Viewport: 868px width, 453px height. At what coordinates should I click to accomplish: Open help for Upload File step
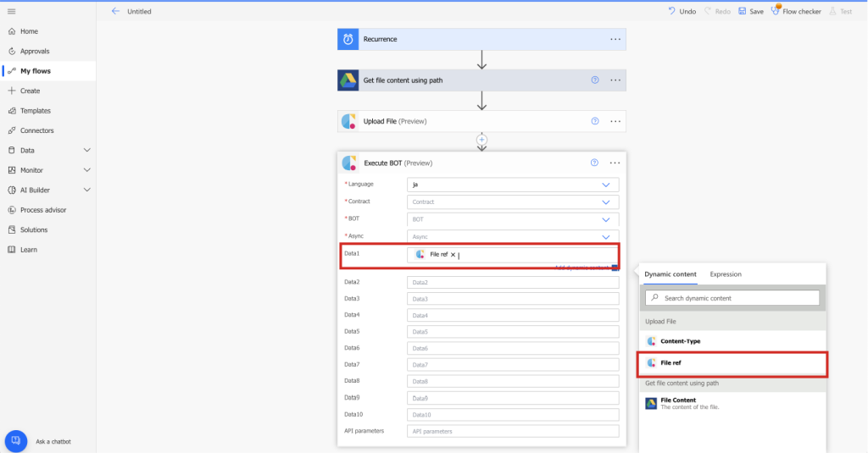pos(595,121)
